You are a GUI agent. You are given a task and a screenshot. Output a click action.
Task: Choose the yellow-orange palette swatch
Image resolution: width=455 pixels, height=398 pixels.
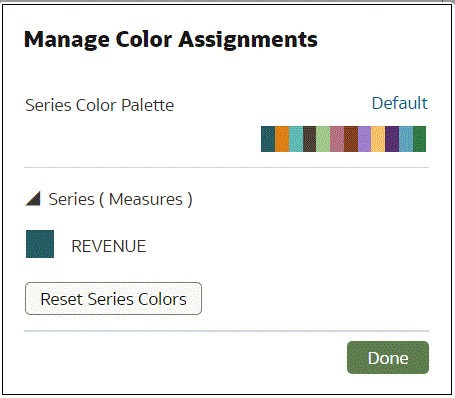(378, 139)
